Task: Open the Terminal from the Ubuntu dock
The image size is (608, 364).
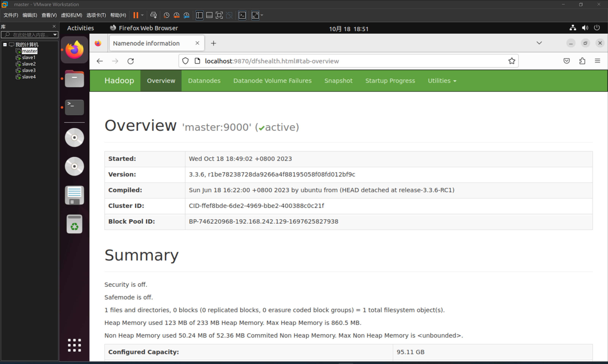Action: pyautogui.click(x=74, y=107)
